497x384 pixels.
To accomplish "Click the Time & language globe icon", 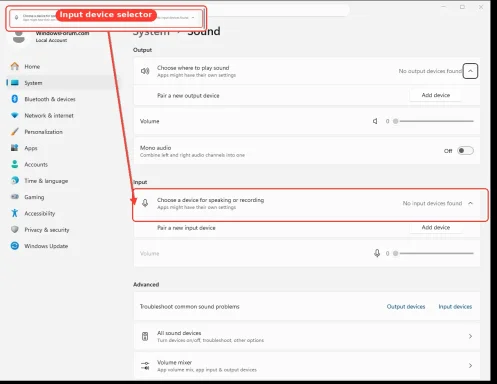I will [x=15, y=180].
